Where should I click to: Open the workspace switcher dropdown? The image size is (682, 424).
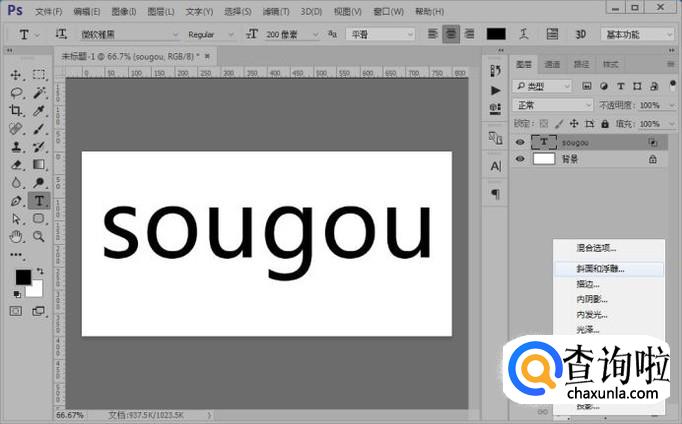coord(637,34)
